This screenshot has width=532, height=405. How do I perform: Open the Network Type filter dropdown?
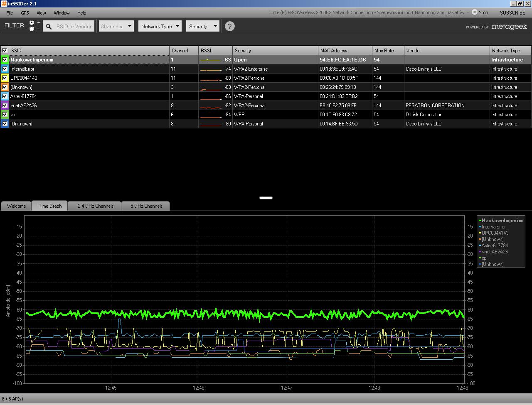(x=160, y=26)
